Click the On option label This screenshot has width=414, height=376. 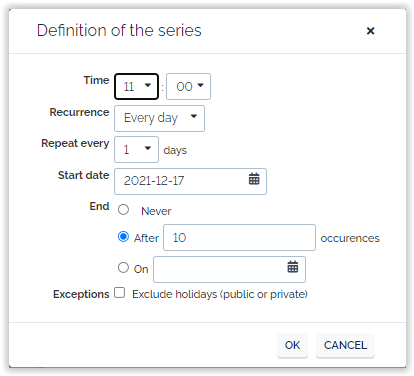[x=141, y=269]
